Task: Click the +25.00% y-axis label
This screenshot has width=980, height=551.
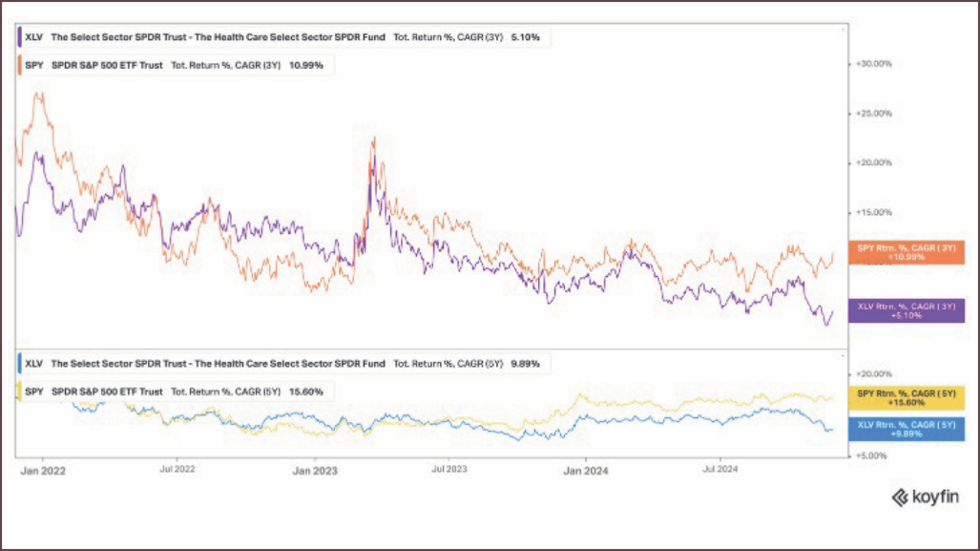Action: tap(874, 114)
